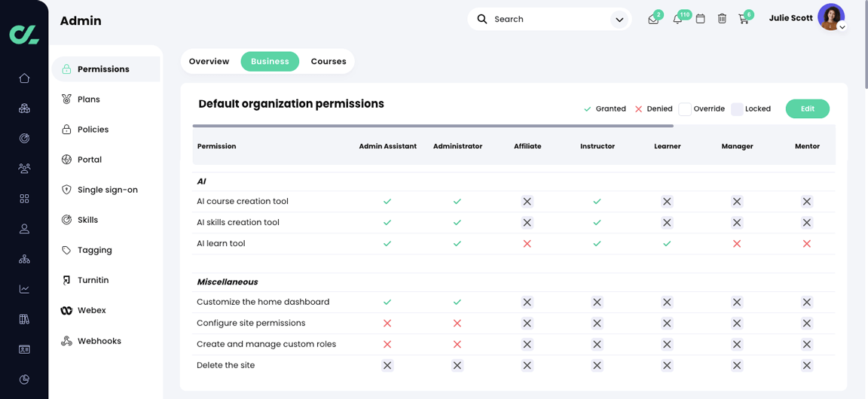868x399 pixels.
Task: Switch to the Overview tab
Action: tap(209, 62)
